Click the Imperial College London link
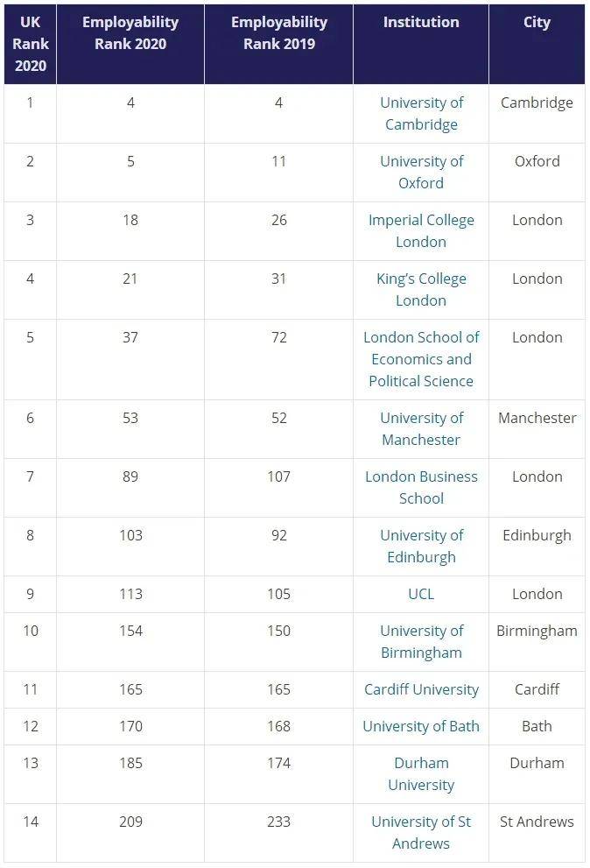 click(421, 230)
